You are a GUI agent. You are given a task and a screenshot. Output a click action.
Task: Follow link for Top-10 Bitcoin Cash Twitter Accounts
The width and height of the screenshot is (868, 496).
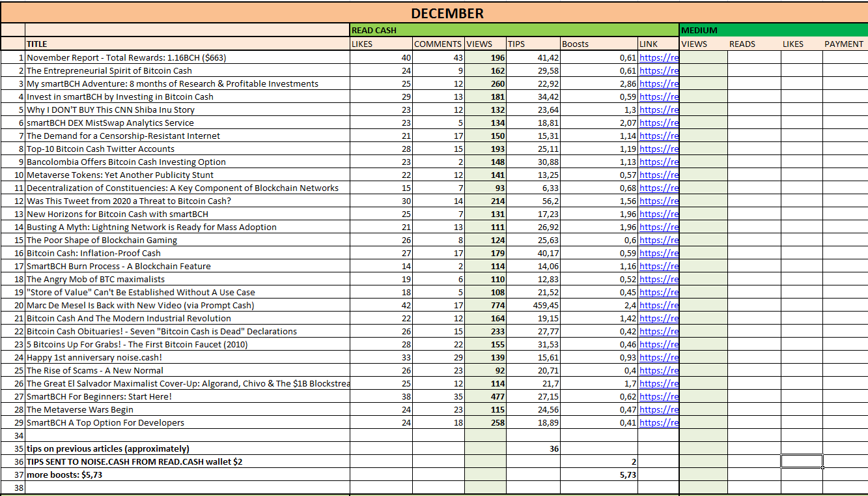pos(659,149)
